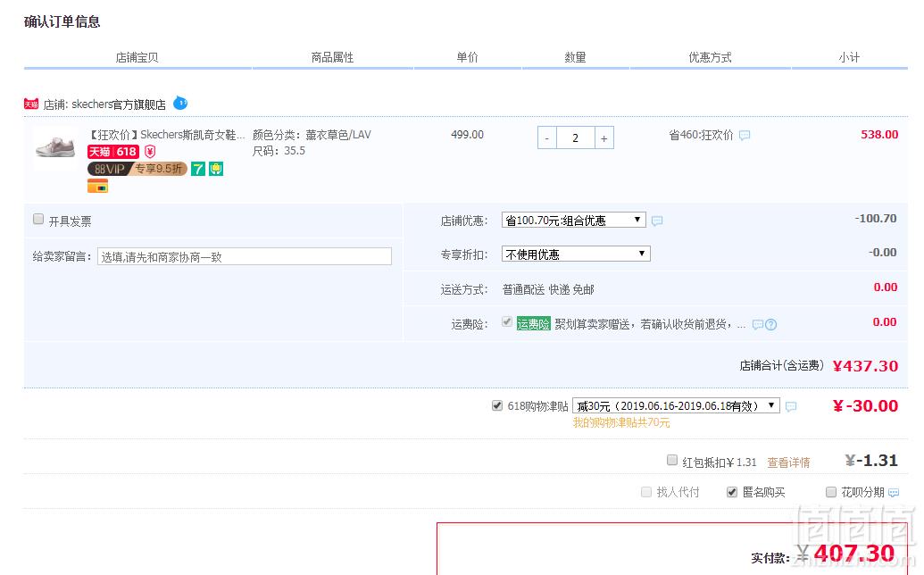Click the 确认订单信息 page heading

click(62, 21)
